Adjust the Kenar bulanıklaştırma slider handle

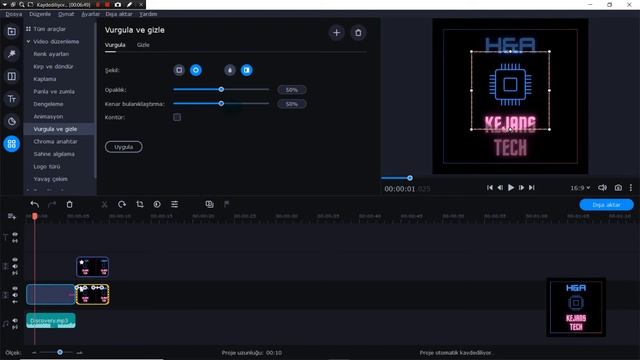221,104
